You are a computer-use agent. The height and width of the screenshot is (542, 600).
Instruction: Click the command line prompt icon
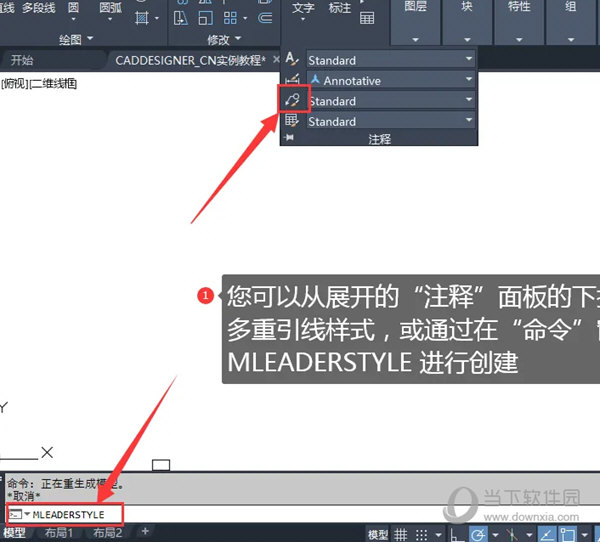tap(15, 514)
